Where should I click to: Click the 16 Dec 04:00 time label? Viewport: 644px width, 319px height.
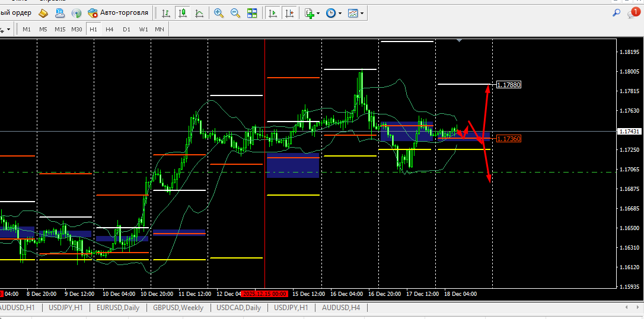(x=346, y=294)
